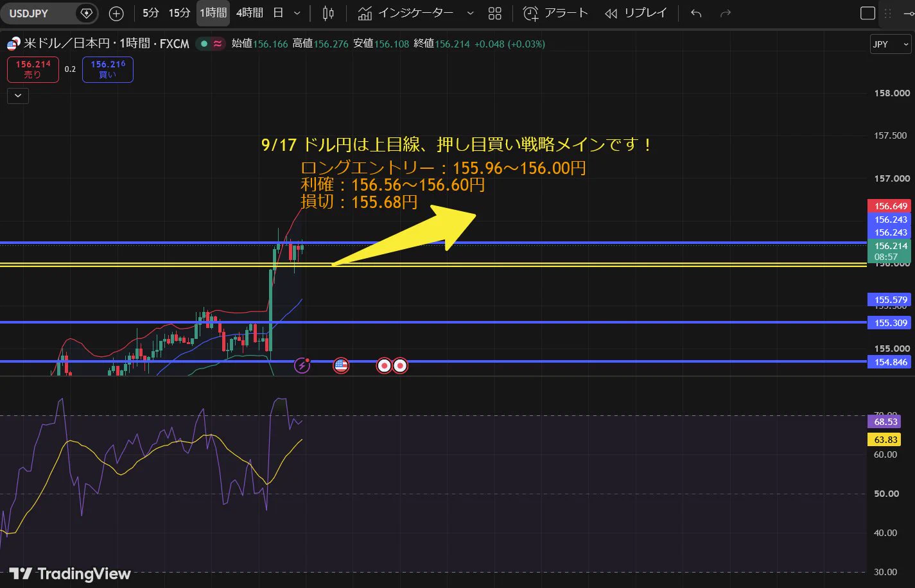915x588 pixels.
Task: Click the blue 買い buy button
Action: click(108, 69)
